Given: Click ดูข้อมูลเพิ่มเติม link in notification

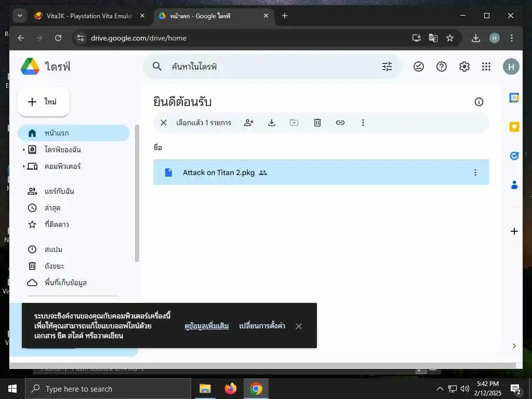Looking at the screenshot, I should (x=206, y=326).
